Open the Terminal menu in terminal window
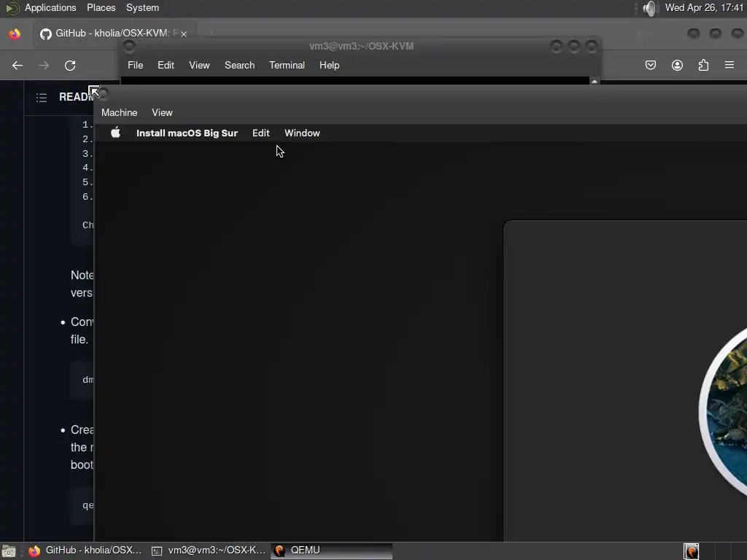Screen dimensions: 747x560 tap(287, 65)
